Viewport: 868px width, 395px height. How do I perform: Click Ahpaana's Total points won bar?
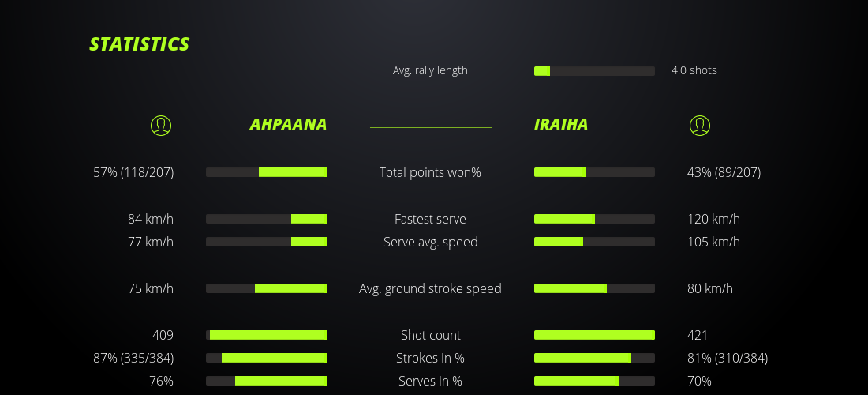point(267,172)
